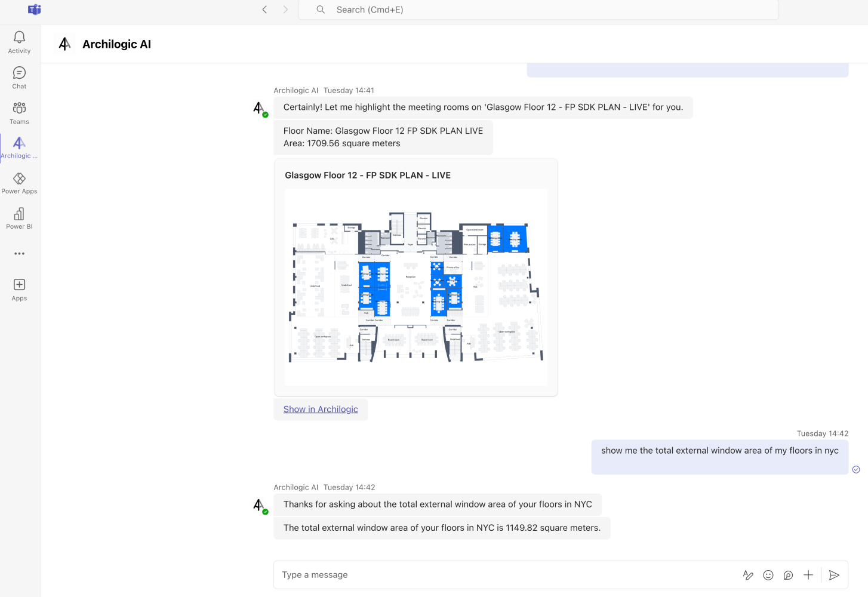Image resolution: width=868 pixels, height=597 pixels.
Task: Navigate forward with the right arrow
Action: pos(285,10)
